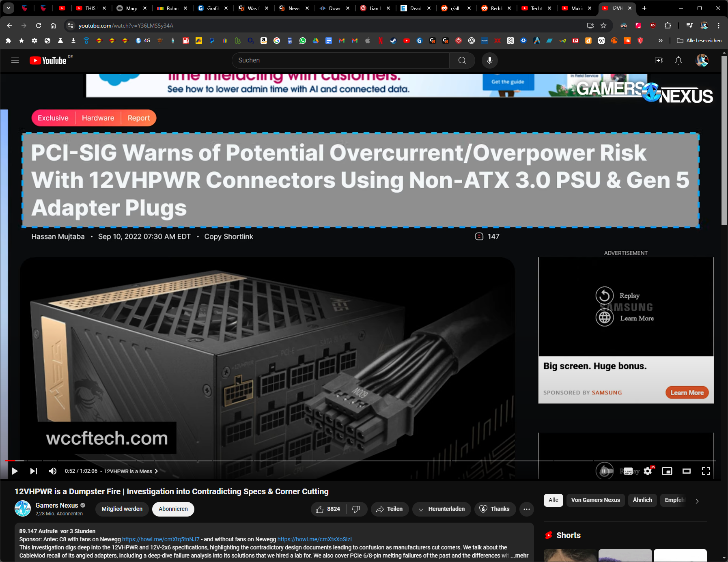Open the YouTube account avatar menu
728x562 pixels.
(x=702, y=60)
